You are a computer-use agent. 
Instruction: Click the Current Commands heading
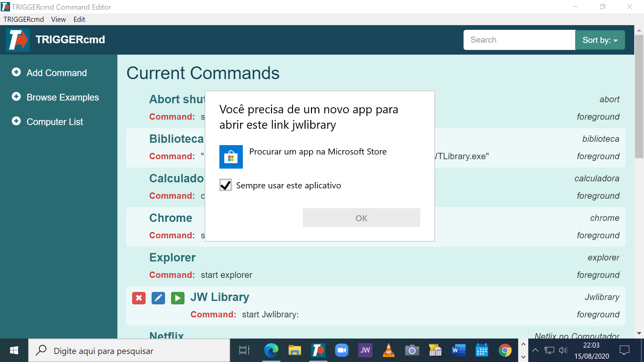pyautogui.click(x=203, y=73)
